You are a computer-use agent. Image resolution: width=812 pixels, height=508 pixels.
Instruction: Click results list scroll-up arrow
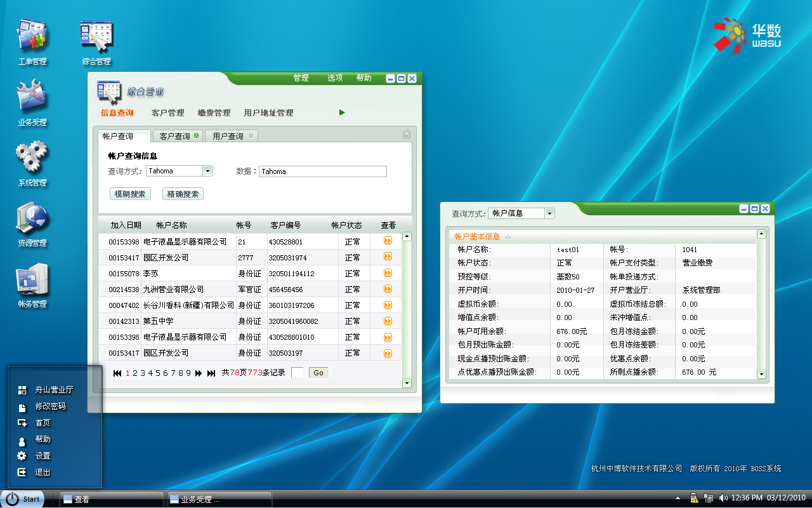click(407, 236)
